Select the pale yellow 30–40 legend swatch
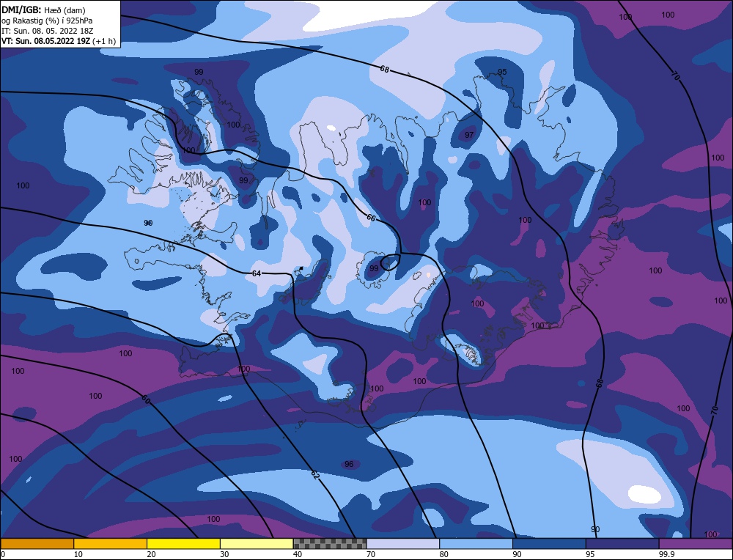Viewport: 733px width, 560px height. 257,544
